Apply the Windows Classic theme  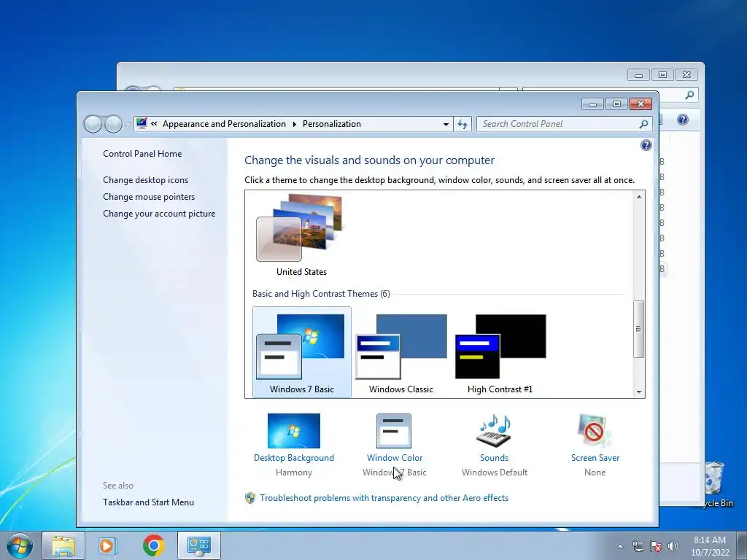coord(400,352)
